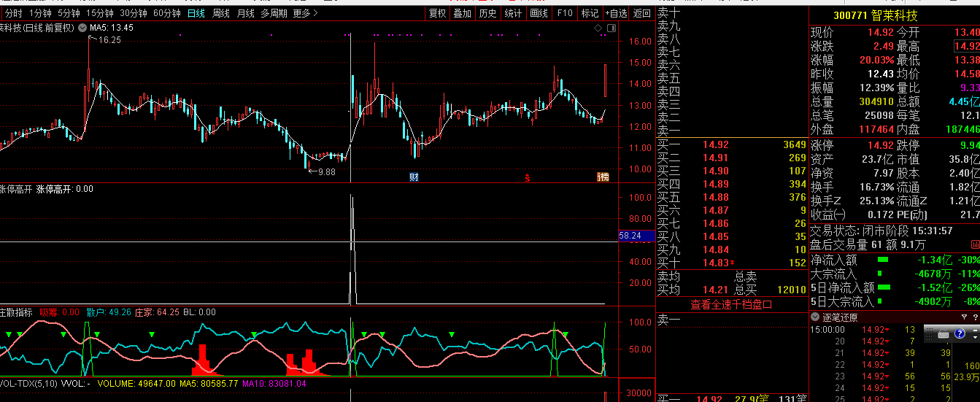Image resolution: width=980 pixels, height=402 pixels.
Task: Open main chart indicator dropdown next to MA5
Action: pyautogui.click(x=83, y=28)
